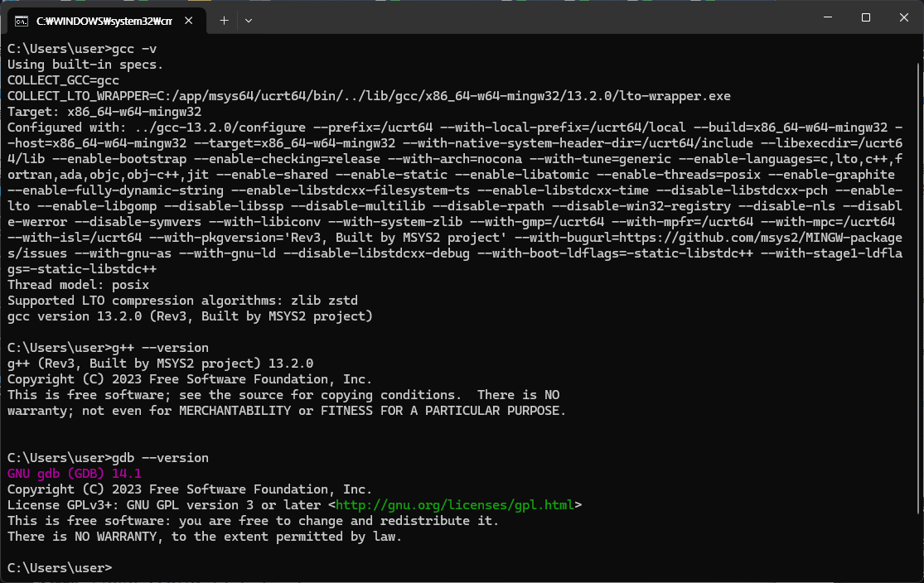Viewport: 924px width, 583px height.
Task: Click 'Target: x86_64-w64-mingw32' line
Action: point(104,112)
